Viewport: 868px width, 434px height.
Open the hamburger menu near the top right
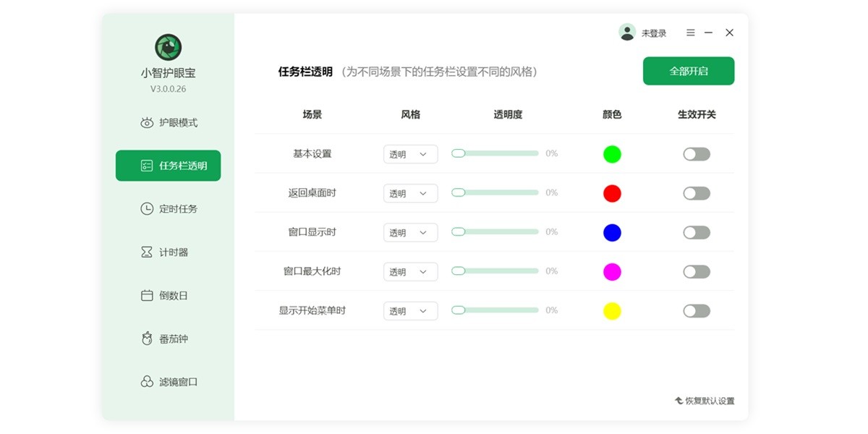coord(690,32)
